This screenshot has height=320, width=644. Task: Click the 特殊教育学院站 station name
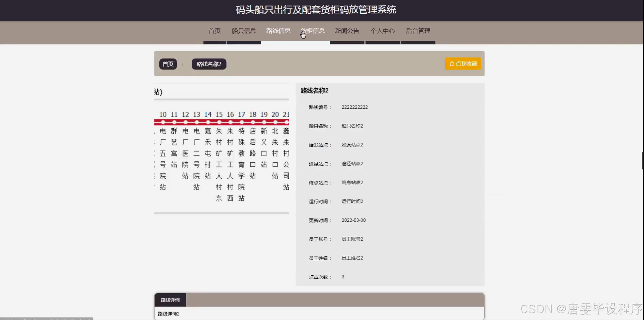tap(242, 164)
